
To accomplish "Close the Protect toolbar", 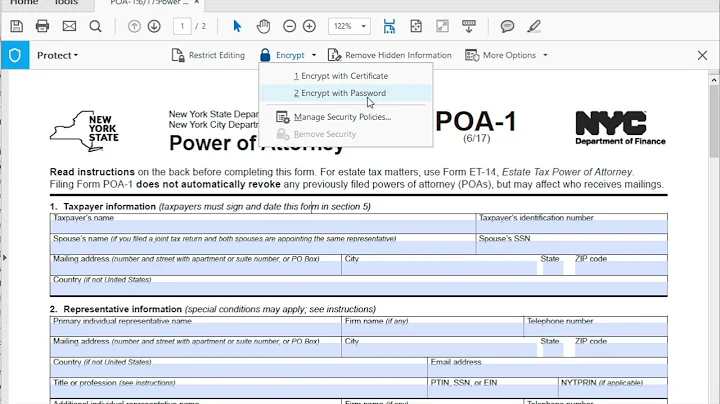I will pyautogui.click(x=702, y=56).
